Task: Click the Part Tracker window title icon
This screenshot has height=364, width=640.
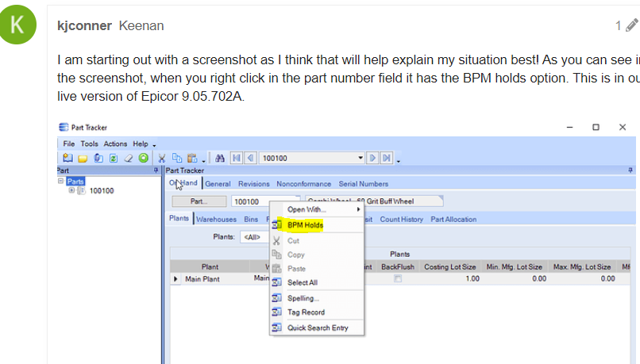Action: (x=64, y=127)
